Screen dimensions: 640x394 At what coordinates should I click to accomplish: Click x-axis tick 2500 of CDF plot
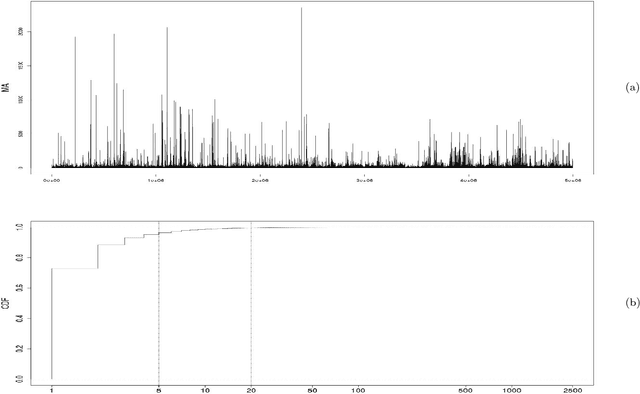pyautogui.click(x=573, y=391)
